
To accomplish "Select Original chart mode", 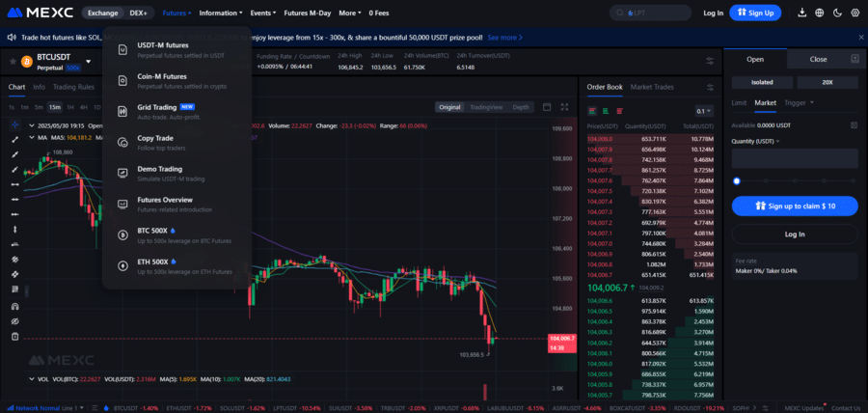I will (449, 107).
